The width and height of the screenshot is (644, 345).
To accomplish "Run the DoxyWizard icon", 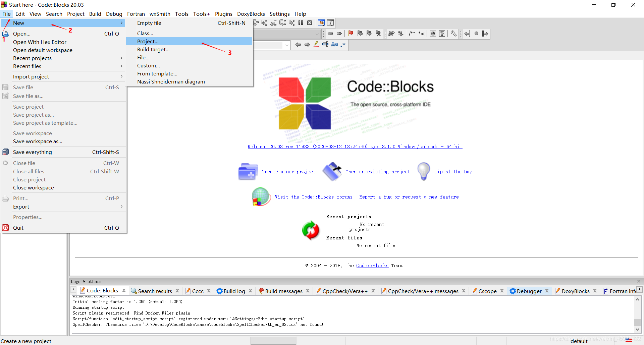I will pos(391,34).
